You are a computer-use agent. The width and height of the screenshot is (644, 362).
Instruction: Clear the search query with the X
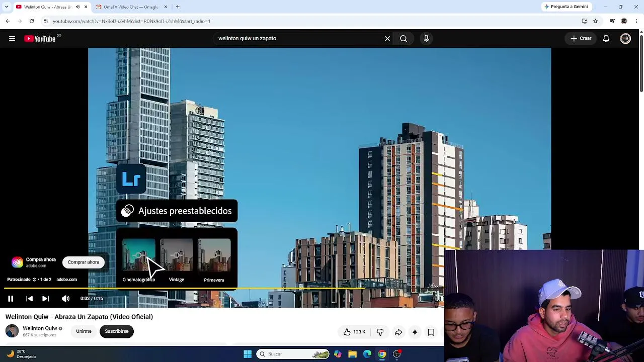tap(387, 39)
